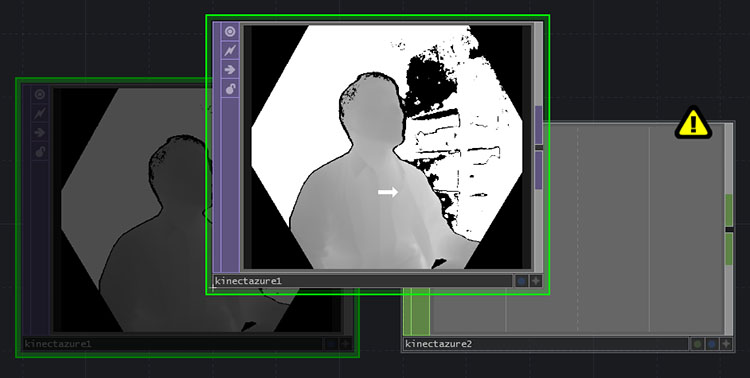Toggle viewer active flag on front kinectazure1 node
Image resolution: width=750 pixels, height=378 pixels.
point(231,32)
